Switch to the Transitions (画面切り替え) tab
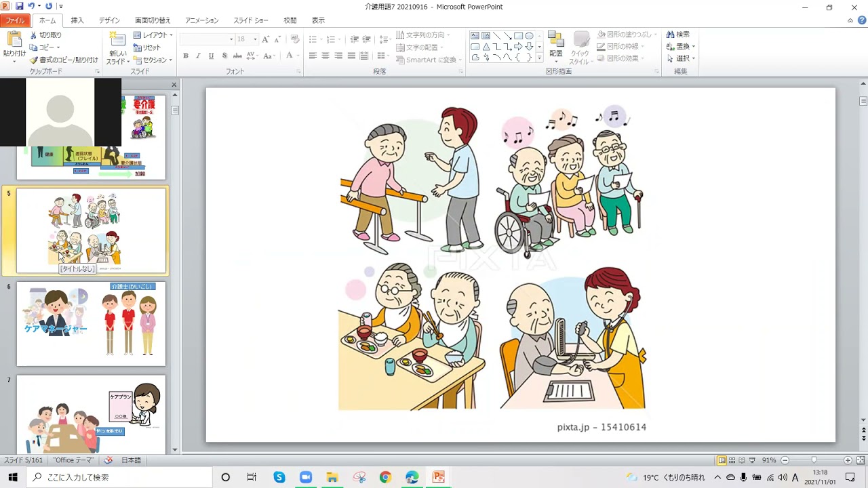The width and height of the screenshot is (868, 488). point(153,20)
